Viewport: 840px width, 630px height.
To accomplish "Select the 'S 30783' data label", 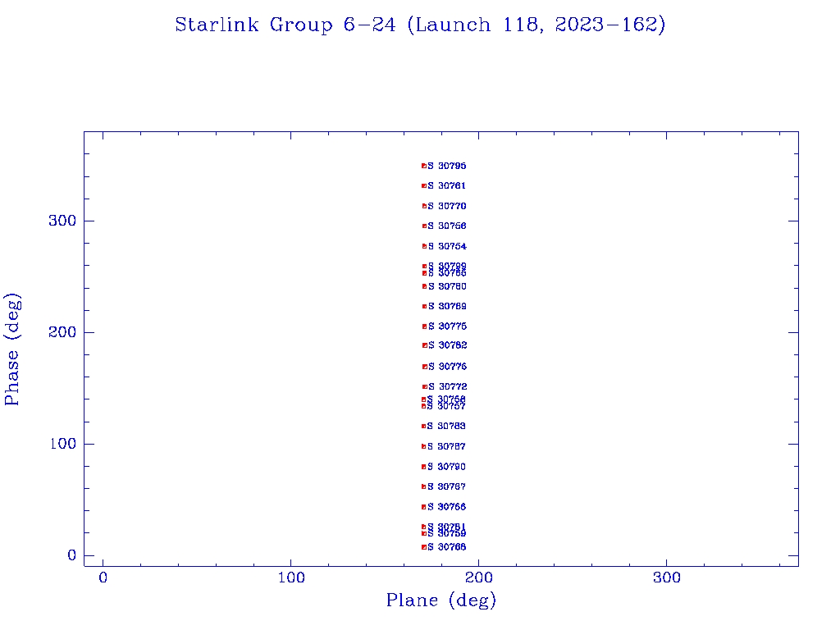I will click(x=446, y=427).
